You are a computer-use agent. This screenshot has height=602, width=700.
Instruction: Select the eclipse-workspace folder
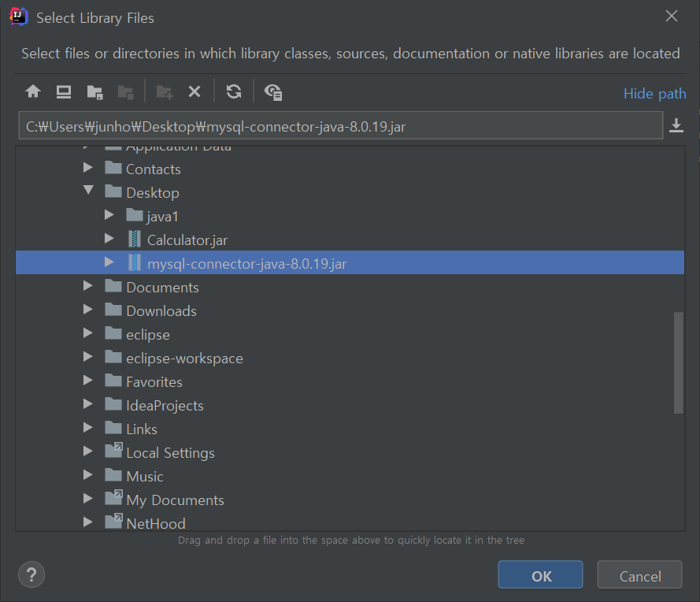[184, 359]
